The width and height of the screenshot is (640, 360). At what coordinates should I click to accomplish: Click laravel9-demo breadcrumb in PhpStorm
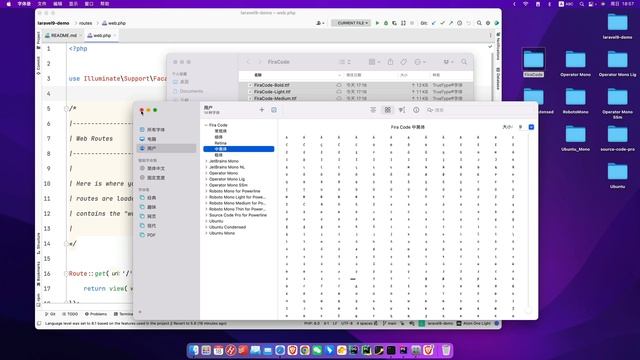click(x=53, y=23)
